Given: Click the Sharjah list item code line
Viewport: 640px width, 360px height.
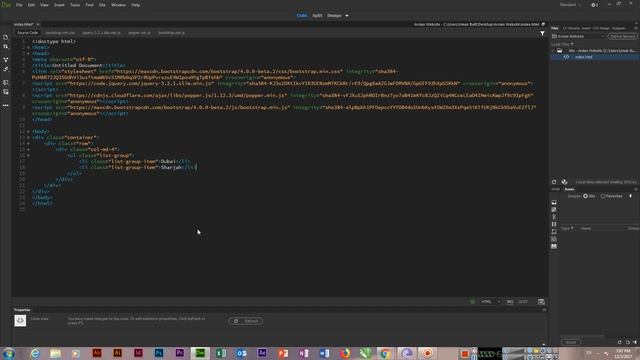Looking at the screenshot, I should point(138,167).
